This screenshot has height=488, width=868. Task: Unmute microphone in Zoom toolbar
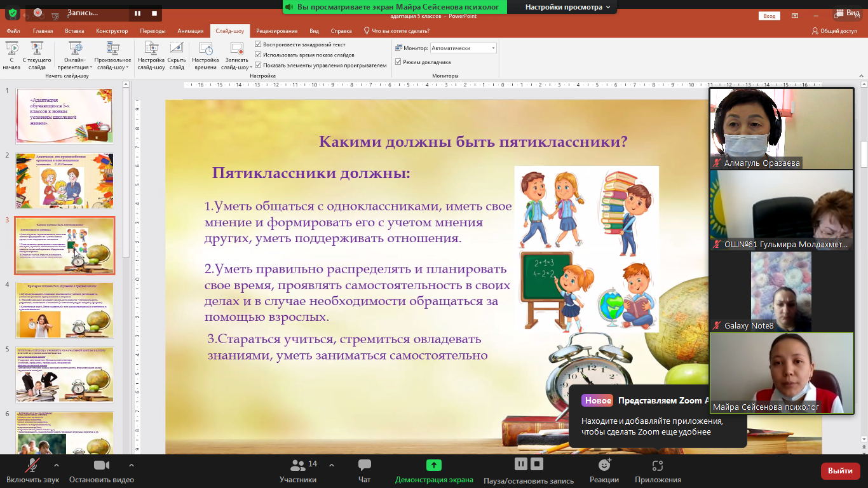click(32, 465)
